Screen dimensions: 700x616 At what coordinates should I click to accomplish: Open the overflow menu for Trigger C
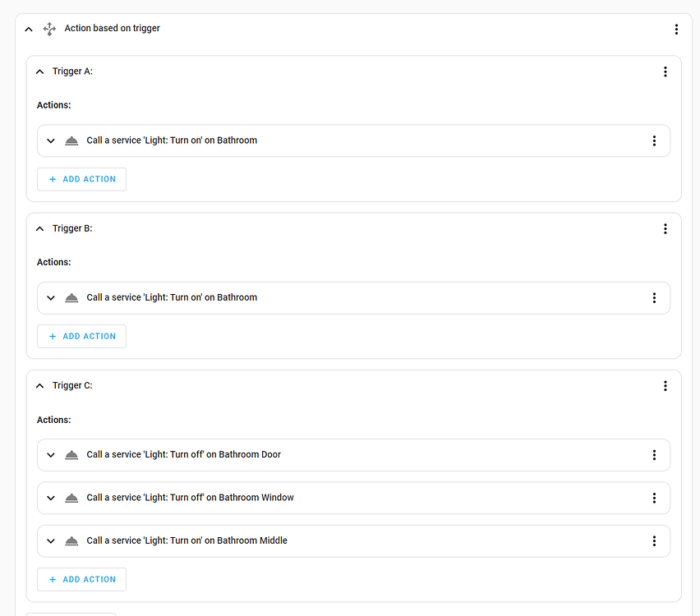coord(665,385)
